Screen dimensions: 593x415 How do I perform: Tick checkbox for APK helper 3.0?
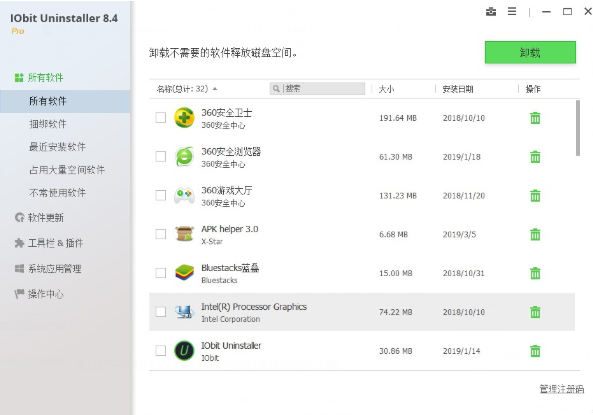(161, 234)
